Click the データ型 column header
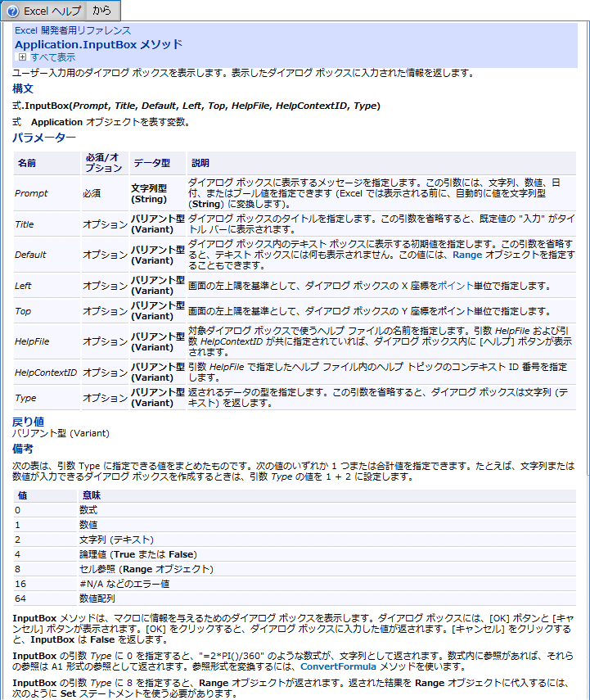 pos(158,163)
